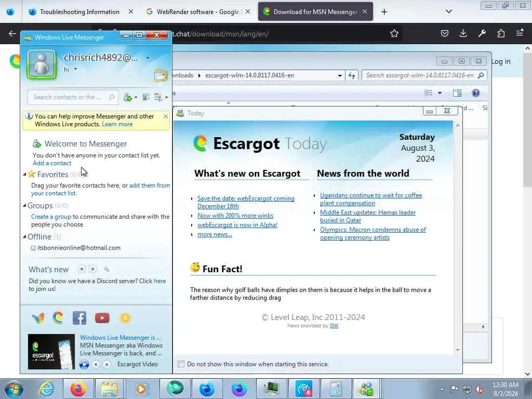Click 'here' to join Discord server
Screen dimensions: 532x399
pyautogui.click(x=160, y=281)
